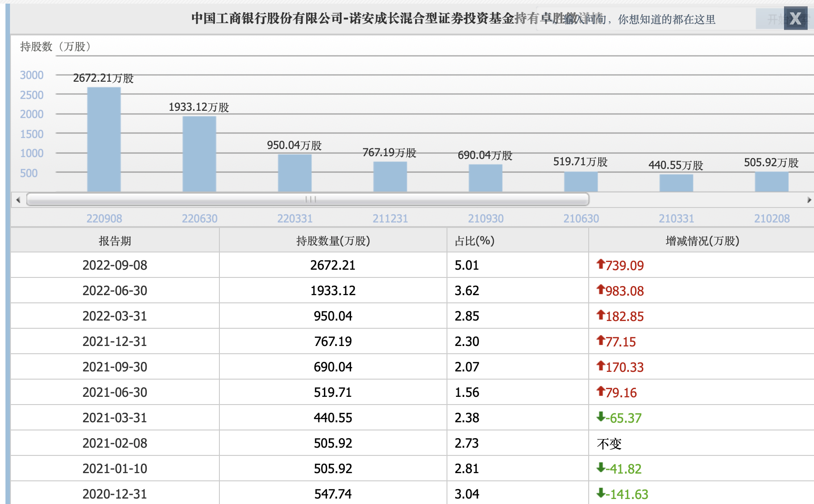Click the 2672.21万股 bar for 220908
Viewport: 814px width, 504px height.
pyautogui.click(x=104, y=139)
